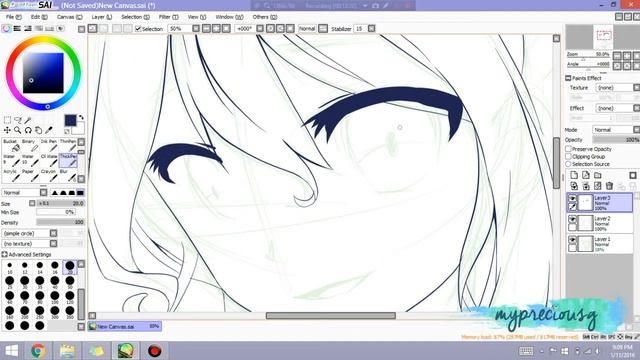Image resolution: width=640 pixels, height=360 pixels.
Task: Pick the Acrylic brush
Action: tap(11, 176)
